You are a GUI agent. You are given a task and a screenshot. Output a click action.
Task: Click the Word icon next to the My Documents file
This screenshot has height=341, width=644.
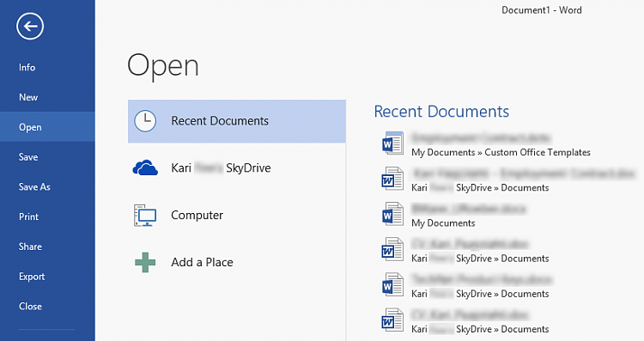point(392,214)
